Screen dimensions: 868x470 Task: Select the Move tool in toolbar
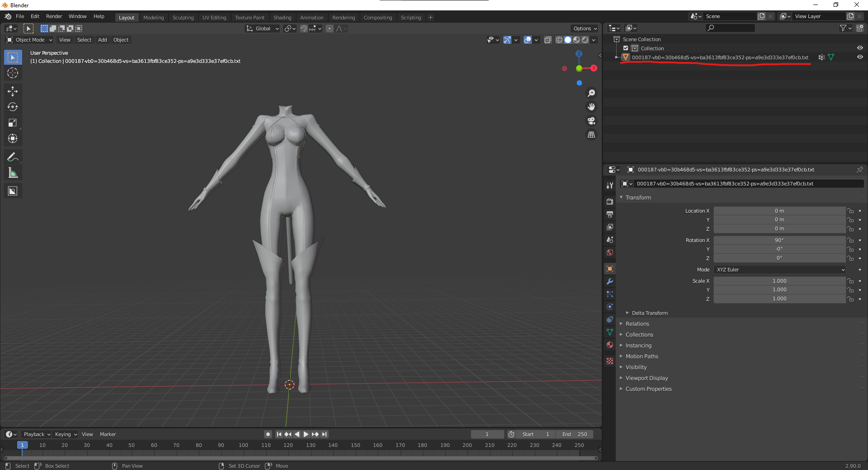click(13, 91)
